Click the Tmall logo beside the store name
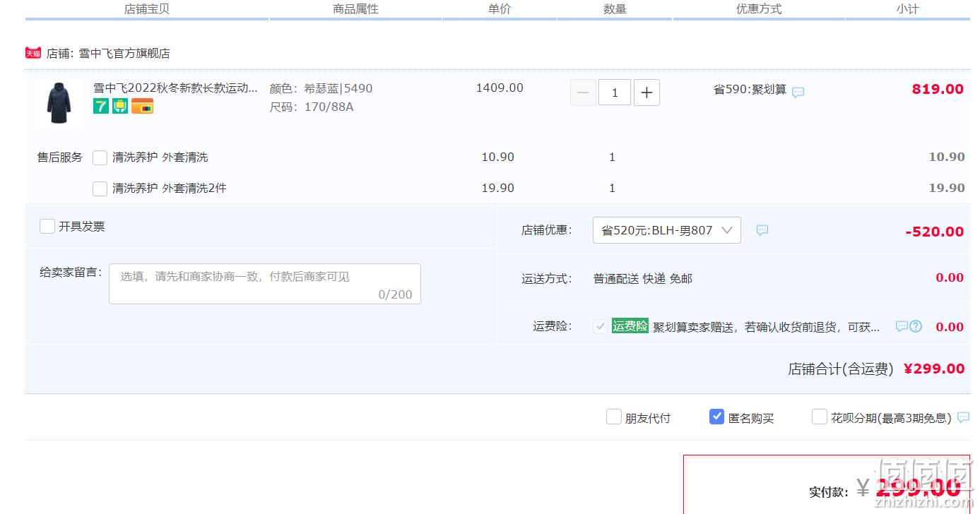The image size is (980, 514). click(x=33, y=53)
